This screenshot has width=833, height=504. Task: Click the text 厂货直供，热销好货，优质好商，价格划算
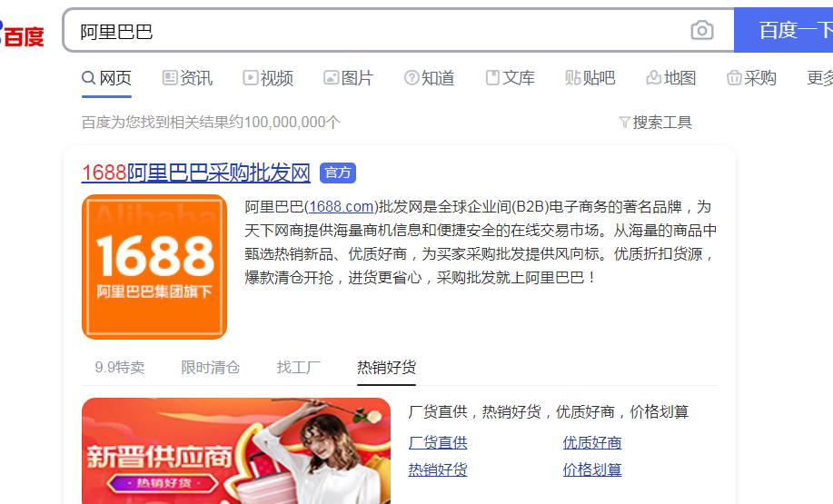549,412
